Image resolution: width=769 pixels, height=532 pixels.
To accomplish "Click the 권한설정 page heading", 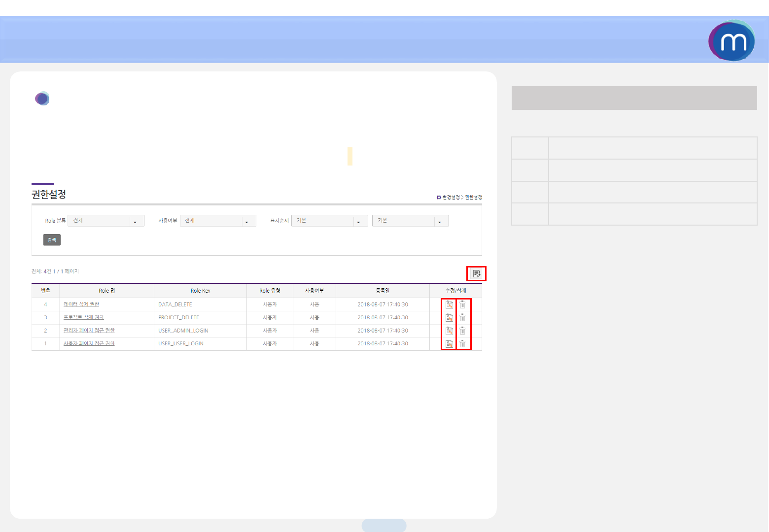I will click(x=49, y=195).
